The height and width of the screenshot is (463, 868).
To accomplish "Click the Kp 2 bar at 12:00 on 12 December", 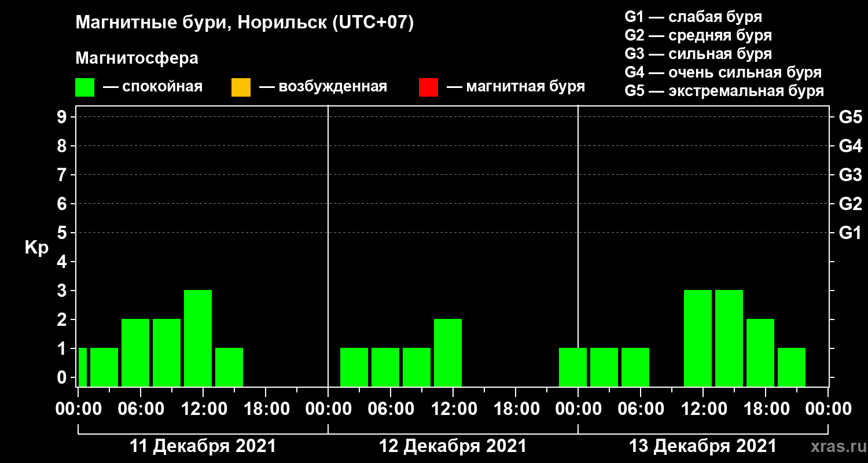I will point(448,352).
